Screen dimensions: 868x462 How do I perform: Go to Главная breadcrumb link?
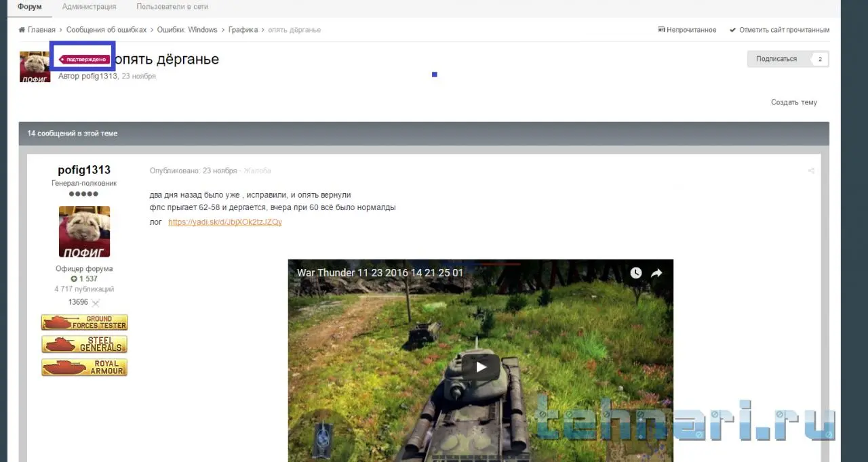(41, 30)
